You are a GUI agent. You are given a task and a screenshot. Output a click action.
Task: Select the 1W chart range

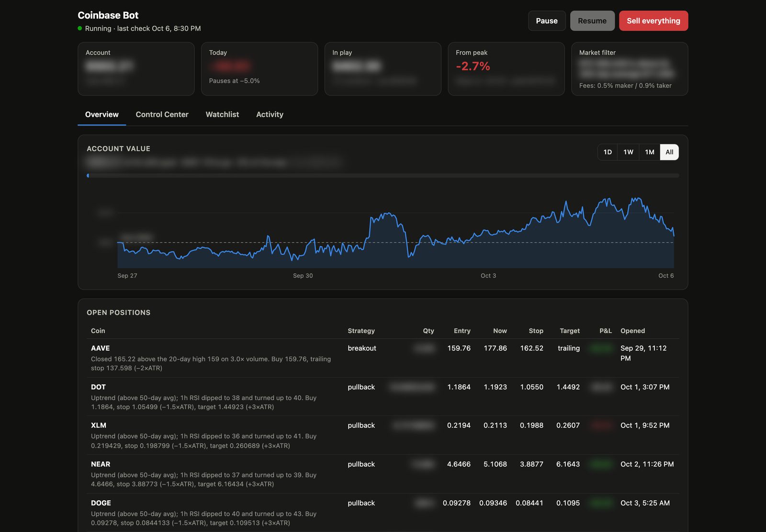tap(628, 152)
